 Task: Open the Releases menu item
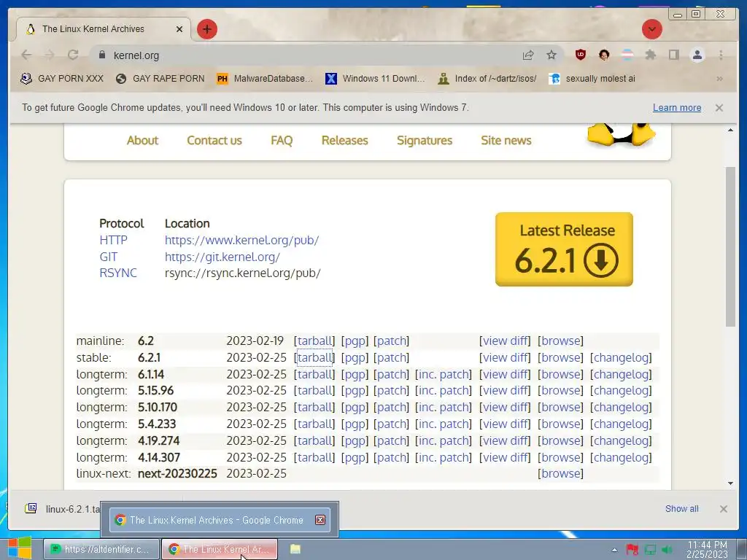[x=345, y=141]
